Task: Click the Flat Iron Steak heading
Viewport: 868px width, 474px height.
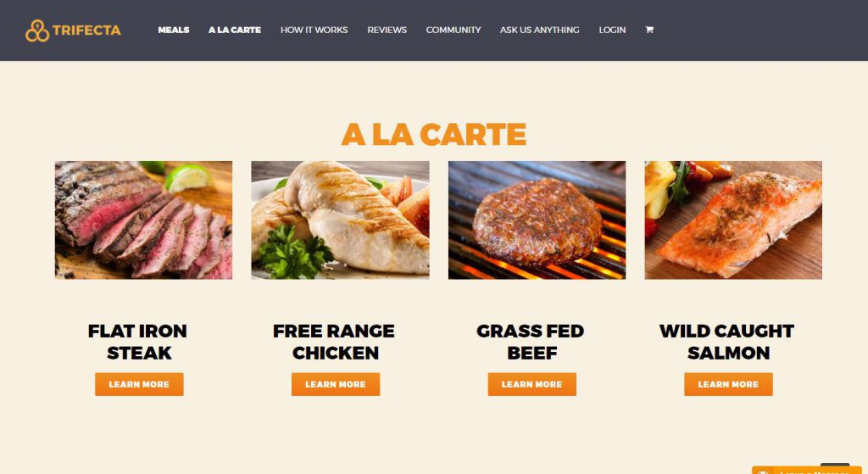Action: pos(138,342)
